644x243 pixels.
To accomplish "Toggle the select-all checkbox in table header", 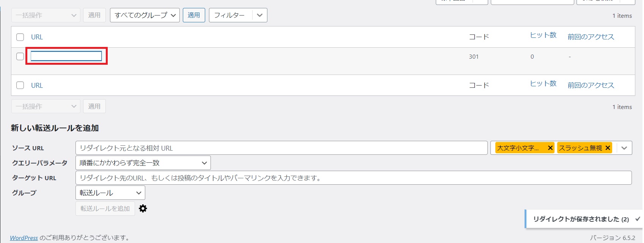I will (20, 37).
